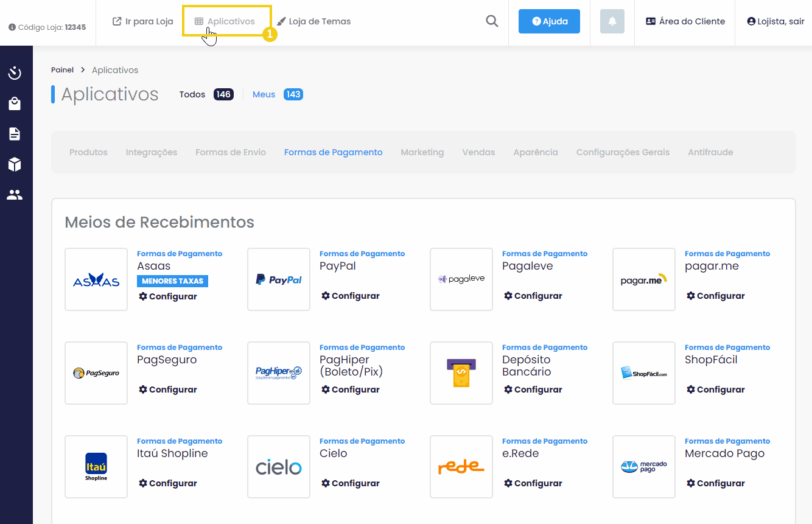Open the shopping bag sidebar icon
This screenshot has height=524, width=812.
15,104
